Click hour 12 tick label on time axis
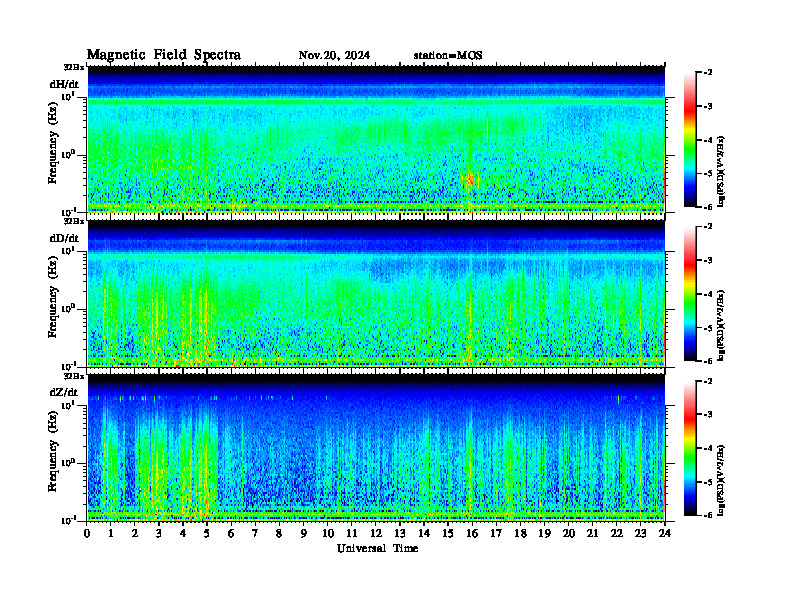 coord(376,534)
